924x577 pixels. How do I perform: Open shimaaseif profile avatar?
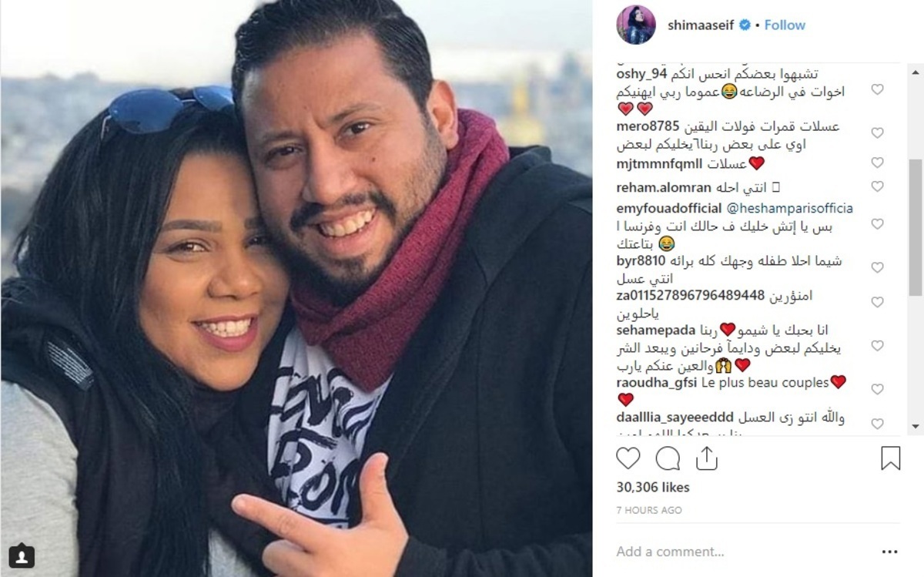coord(636,25)
